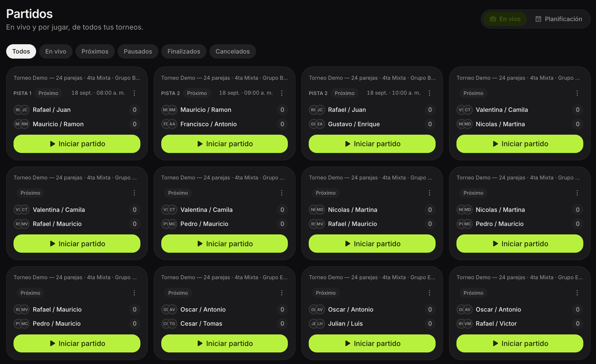
Task: Start match Nicolas/Martina vs Pedro/Mauricio
Action: pos(520,244)
